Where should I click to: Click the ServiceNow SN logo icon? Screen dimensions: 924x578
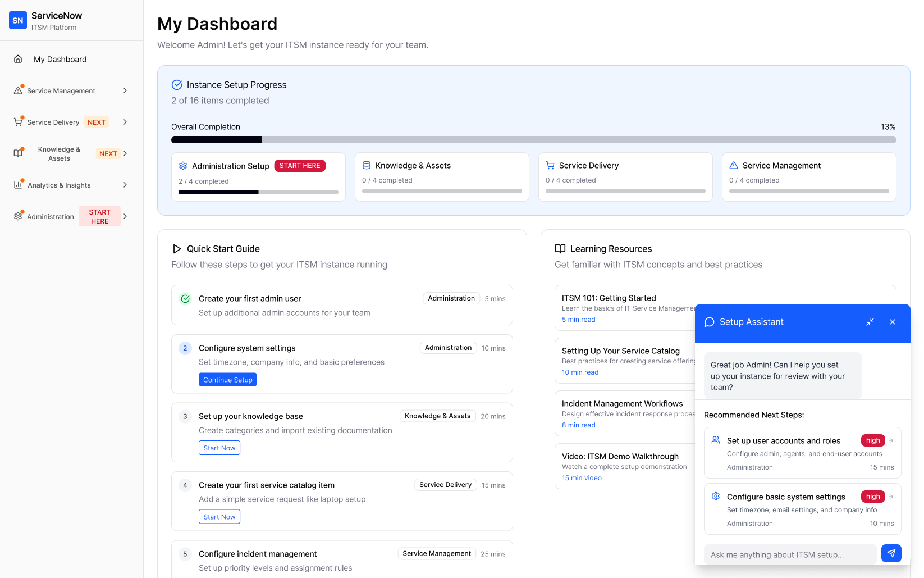(x=18, y=20)
